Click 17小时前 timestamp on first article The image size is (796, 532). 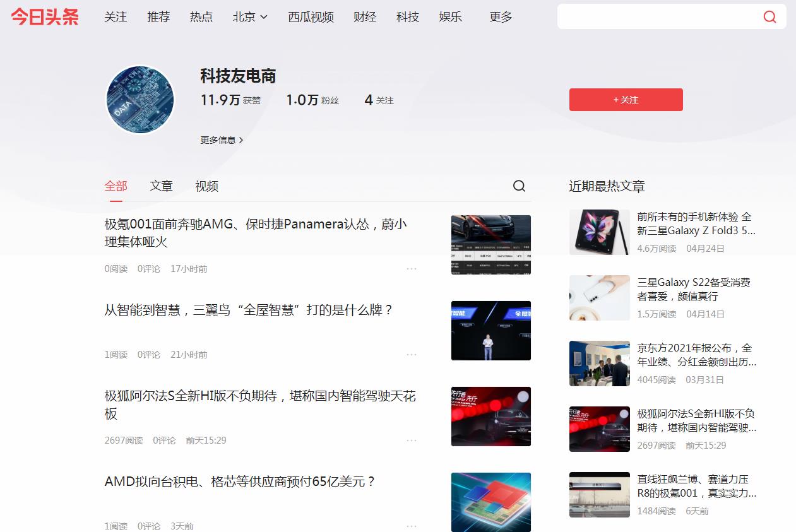tap(189, 269)
